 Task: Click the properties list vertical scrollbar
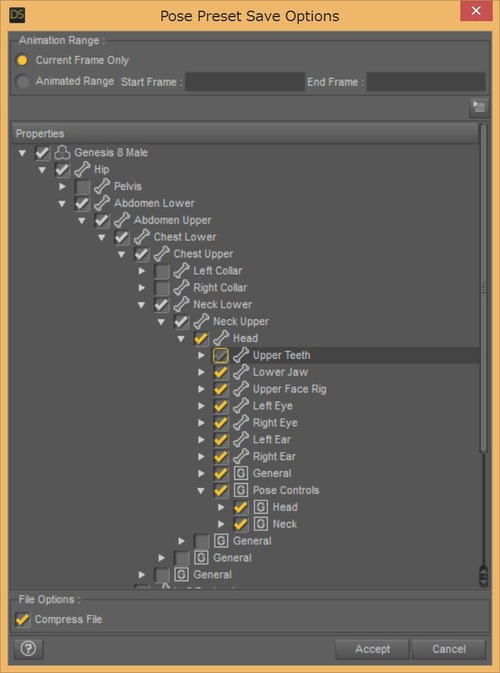(484, 288)
